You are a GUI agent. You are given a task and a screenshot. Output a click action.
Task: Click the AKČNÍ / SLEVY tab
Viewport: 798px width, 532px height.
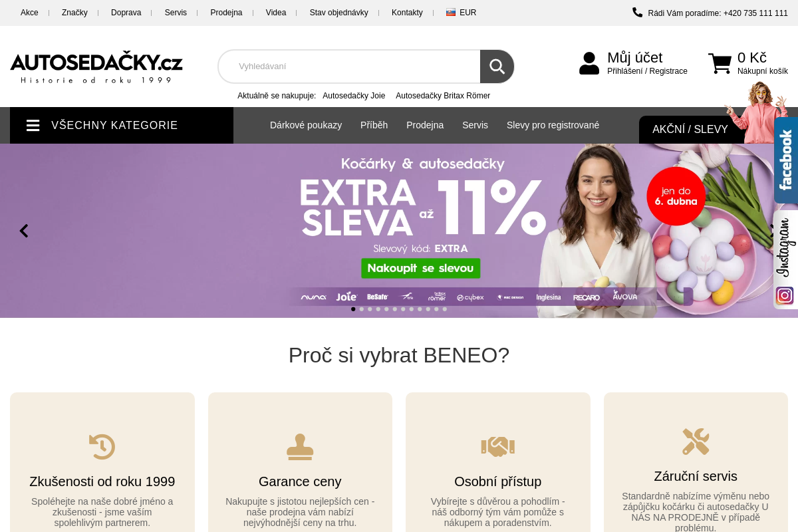(690, 130)
